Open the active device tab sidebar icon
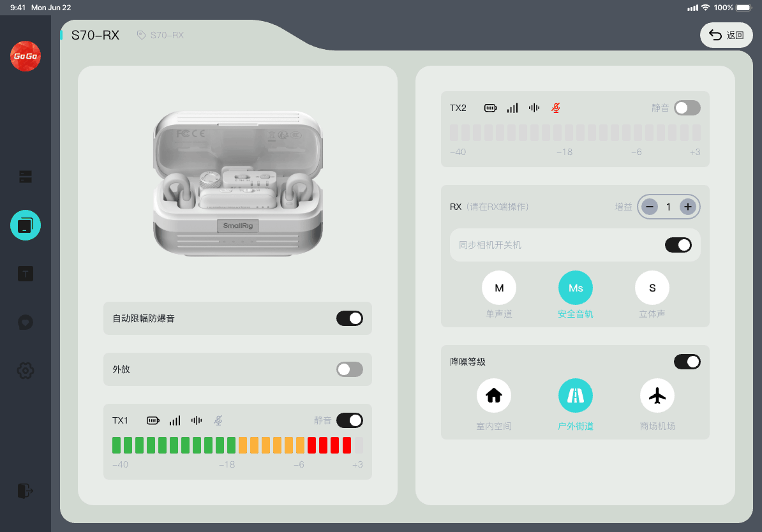 [x=26, y=225]
